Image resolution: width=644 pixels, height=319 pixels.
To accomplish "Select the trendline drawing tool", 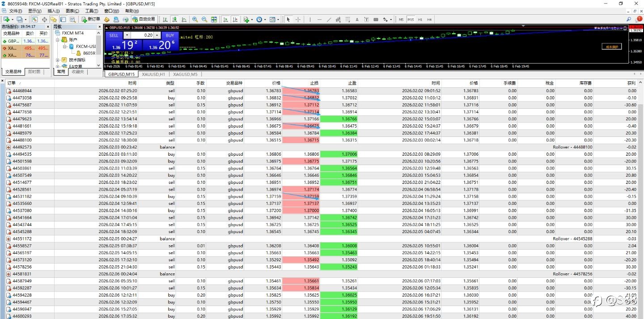I will (x=329, y=20).
